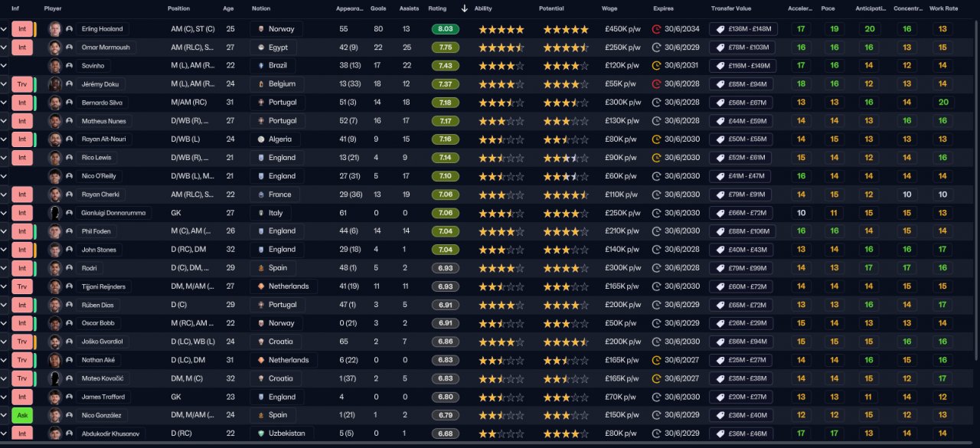Expand the row chevron for Erling Haaland
The height and width of the screenshot is (448, 980).
[x=4, y=29]
